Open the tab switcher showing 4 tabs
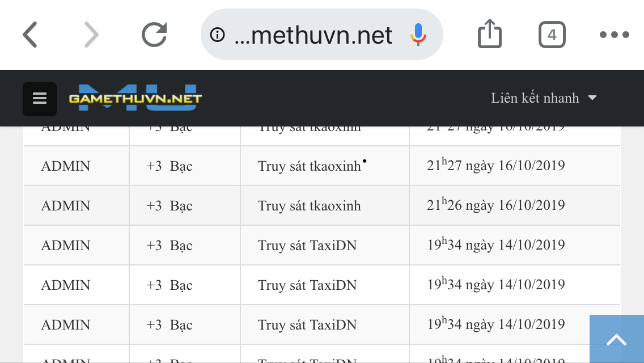The width and height of the screenshot is (644, 363). point(552,35)
